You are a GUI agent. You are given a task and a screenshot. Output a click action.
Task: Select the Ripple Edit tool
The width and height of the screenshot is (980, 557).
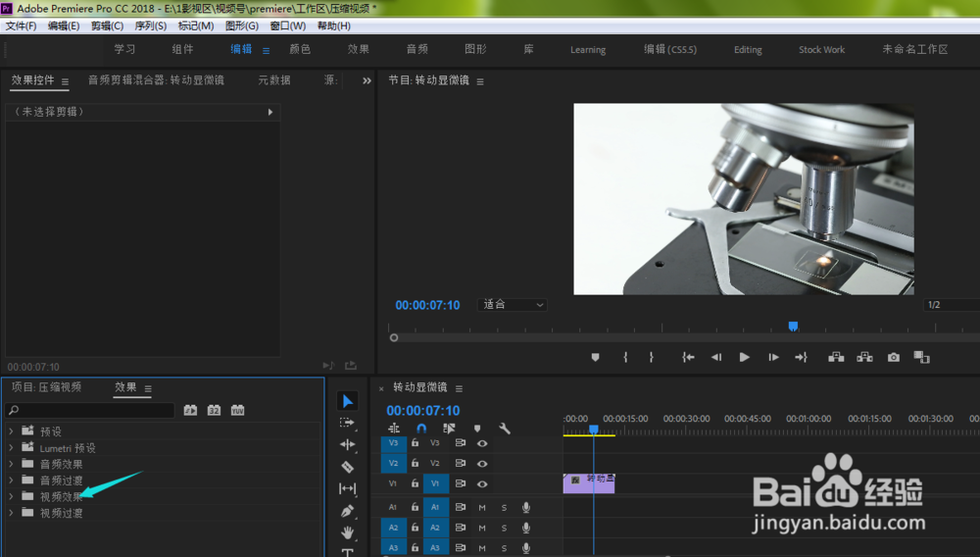348,444
